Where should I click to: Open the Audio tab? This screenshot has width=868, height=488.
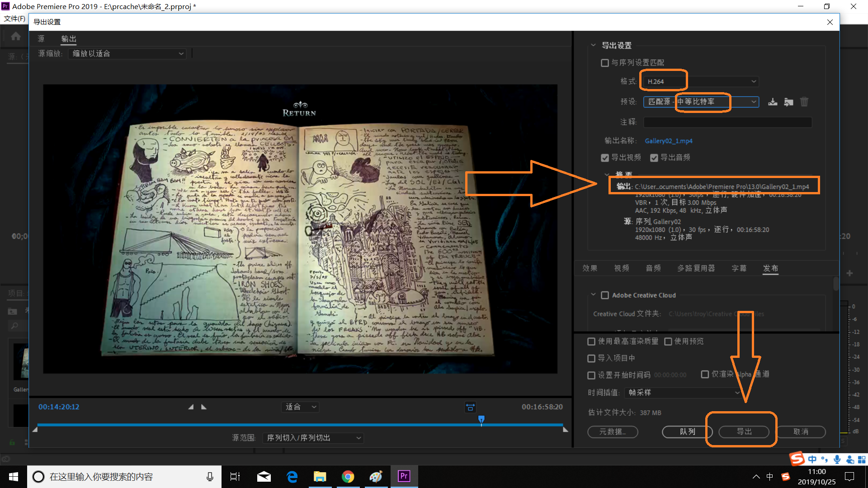pos(653,268)
